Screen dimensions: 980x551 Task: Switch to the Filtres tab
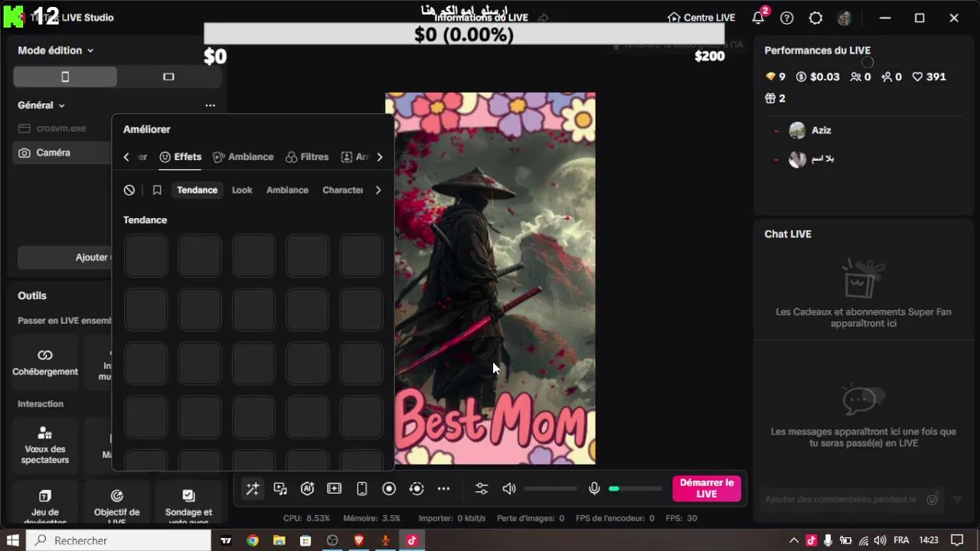[x=307, y=157]
